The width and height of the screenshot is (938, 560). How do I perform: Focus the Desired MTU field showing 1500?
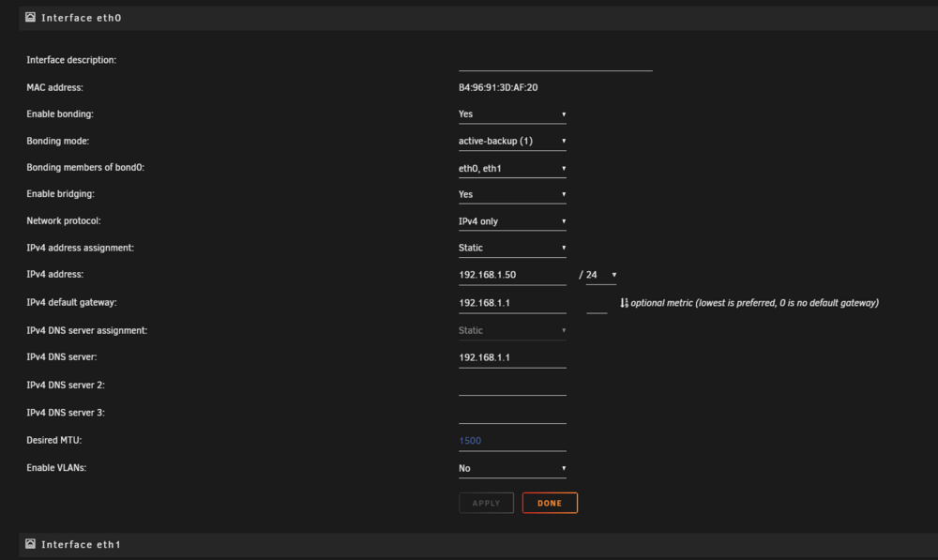click(512, 441)
